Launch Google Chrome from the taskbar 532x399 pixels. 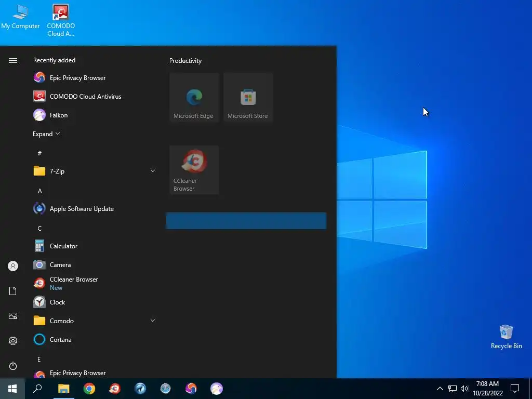point(89,389)
